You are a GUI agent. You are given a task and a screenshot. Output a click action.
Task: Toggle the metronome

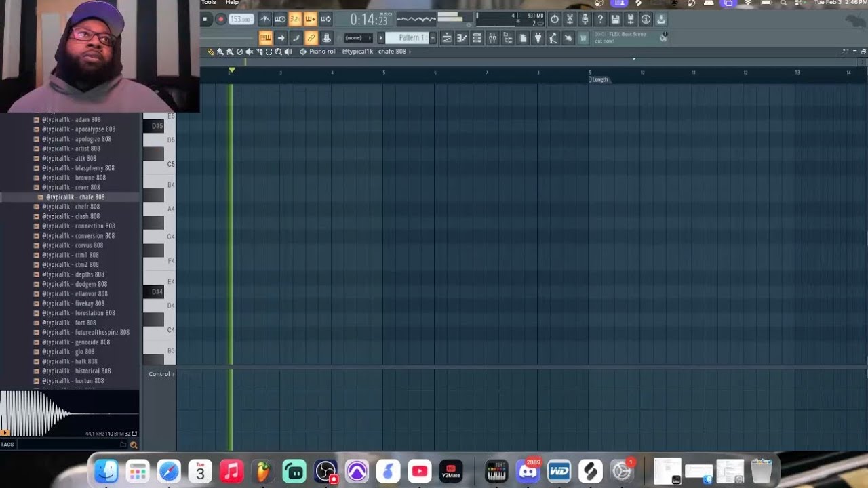[264, 20]
